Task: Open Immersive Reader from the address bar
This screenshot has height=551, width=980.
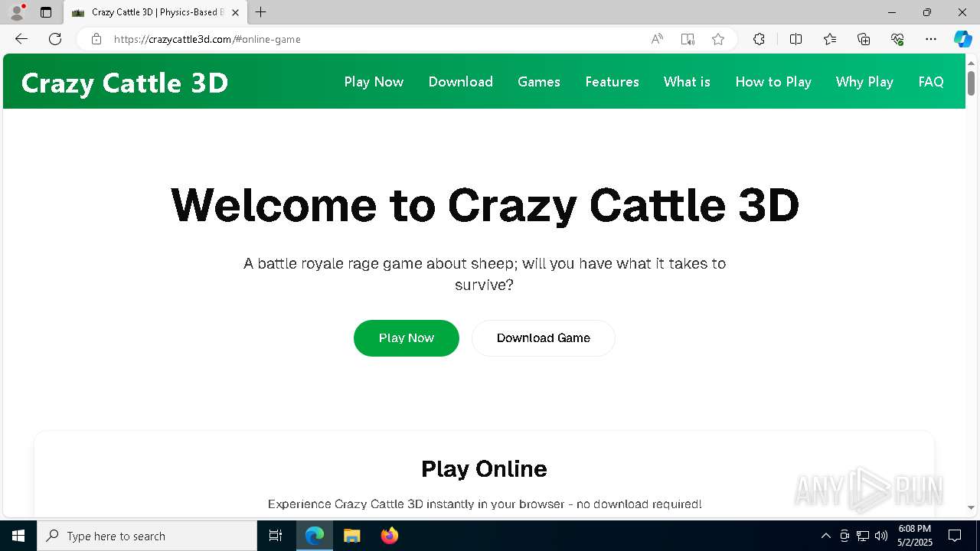Action: point(688,39)
